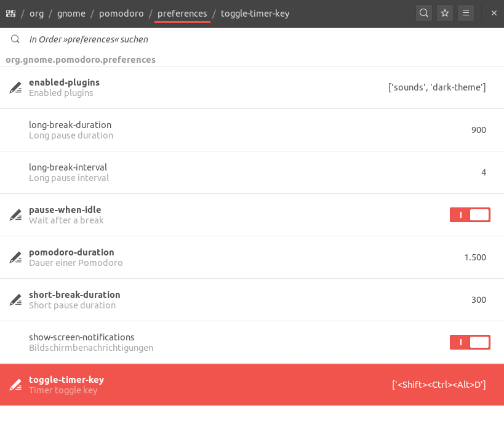Click the value ['<Shift><Ctrl><Alt>D']

439,385
